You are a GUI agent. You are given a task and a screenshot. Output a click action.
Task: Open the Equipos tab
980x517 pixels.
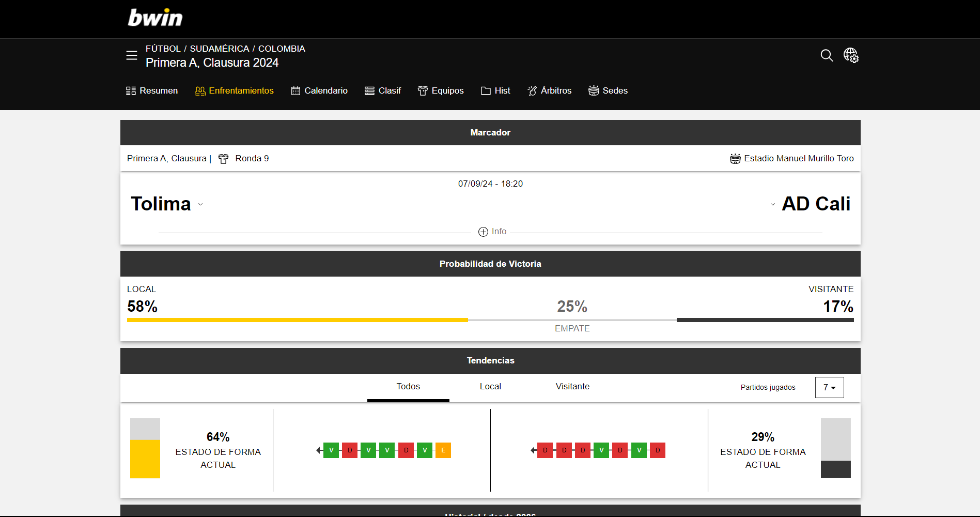click(x=441, y=91)
